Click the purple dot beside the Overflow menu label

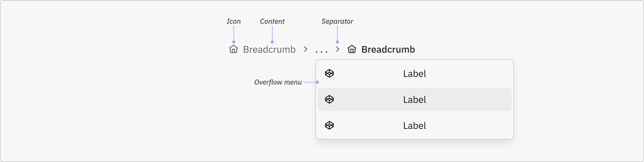pyautogui.click(x=317, y=82)
